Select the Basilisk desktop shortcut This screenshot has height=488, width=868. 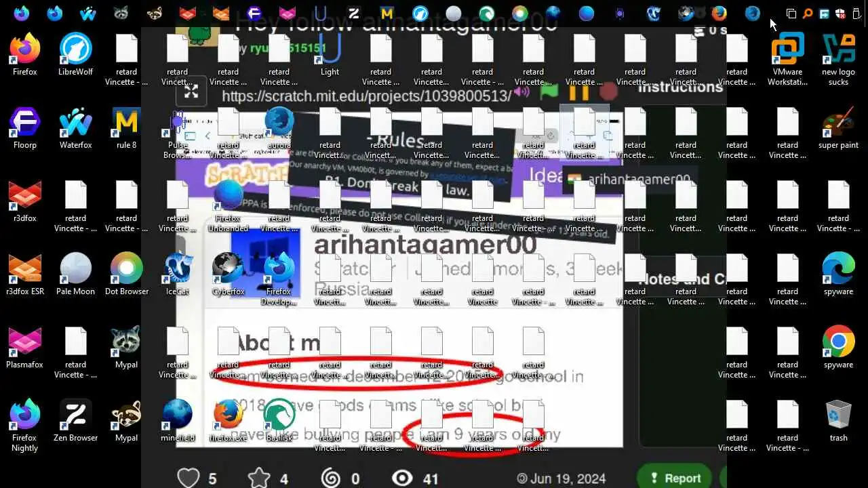[x=279, y=420]
